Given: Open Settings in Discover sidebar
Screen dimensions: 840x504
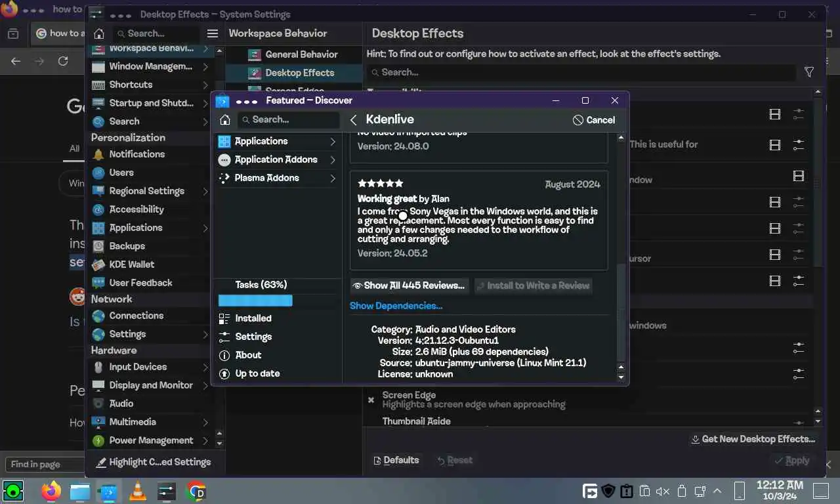Looking at the screenshot, I should click(x=278, y=337).
